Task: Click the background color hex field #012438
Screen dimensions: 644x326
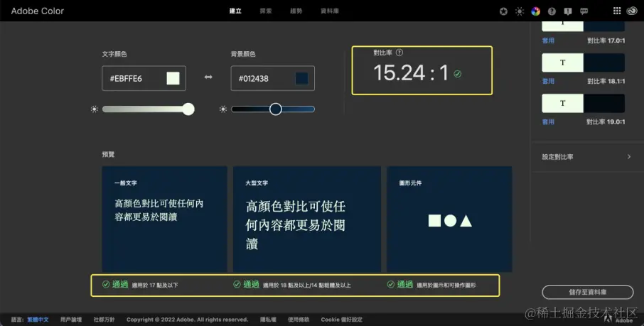Action: tap(273, 78)
